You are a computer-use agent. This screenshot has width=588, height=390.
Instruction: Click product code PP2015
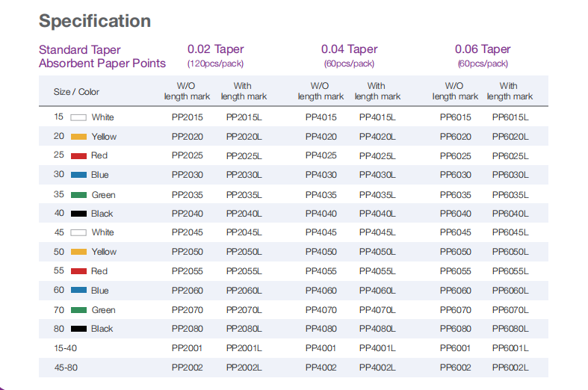click(187, 117)
